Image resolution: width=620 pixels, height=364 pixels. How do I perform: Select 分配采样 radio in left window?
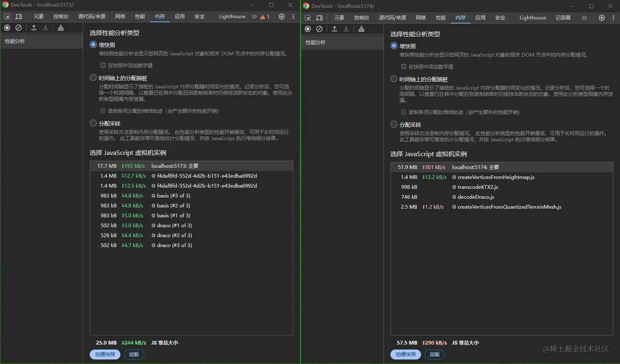(93, 123)
